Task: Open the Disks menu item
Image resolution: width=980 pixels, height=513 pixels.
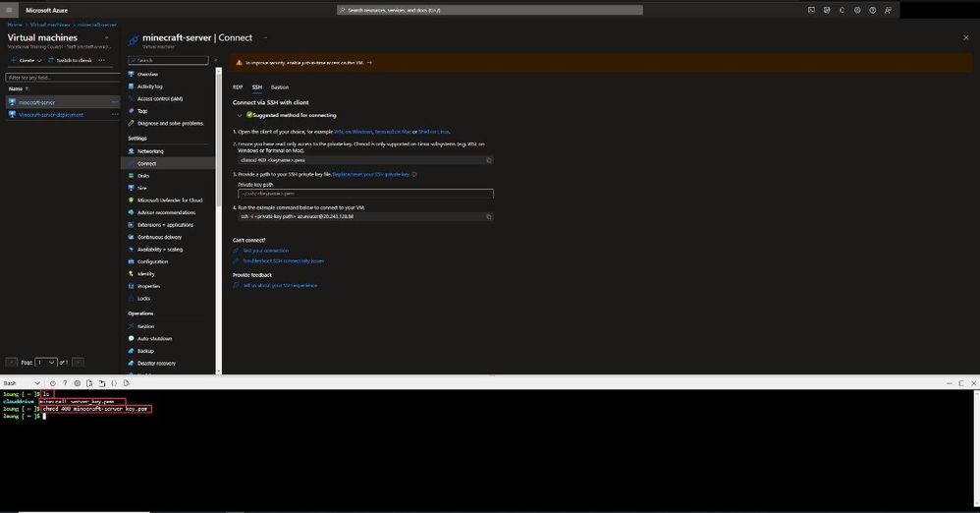Action: pyautogui.click(x=143, y=176)
